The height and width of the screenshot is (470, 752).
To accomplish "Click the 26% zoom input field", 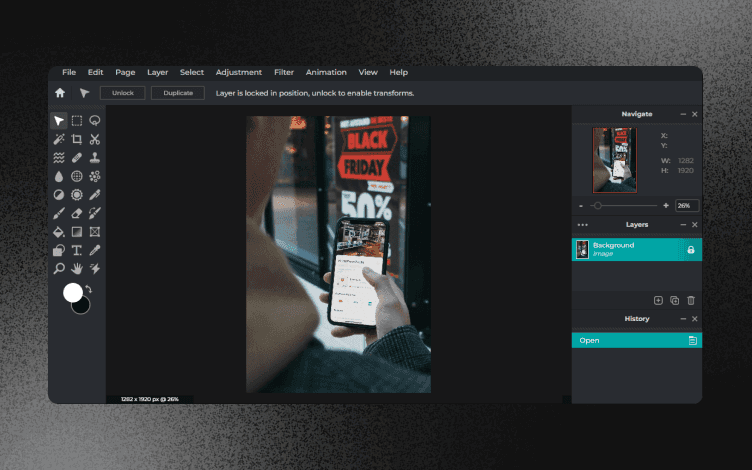I will pyautogui.click(x=687, y=206).
